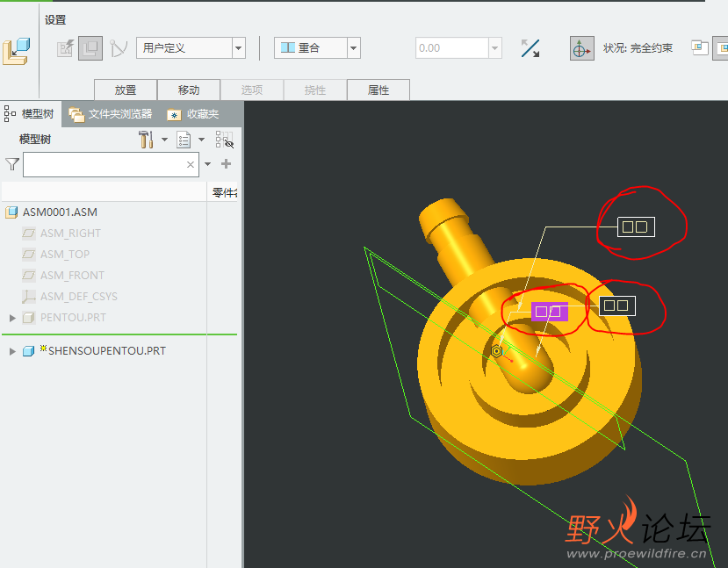The image size is (728, 568).
Task: Expand the SHENSOUPENTOU.PRT node
Action: [12, 351]
